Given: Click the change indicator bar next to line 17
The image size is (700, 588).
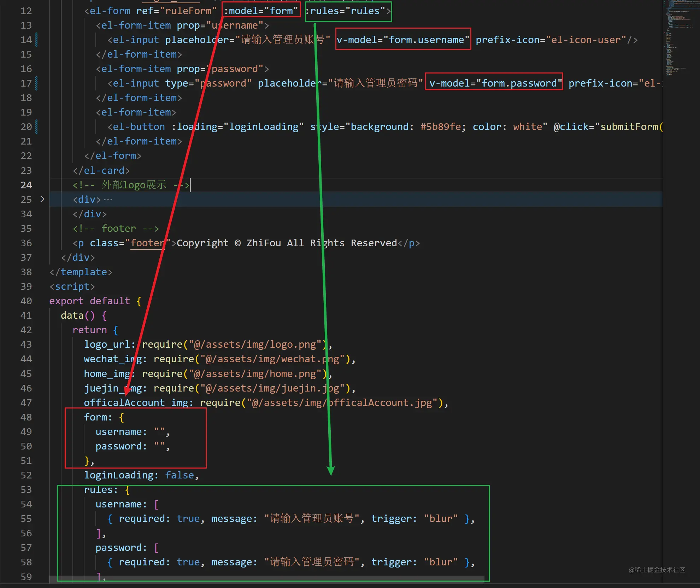Looking at the screenshot, I should 36,83.
